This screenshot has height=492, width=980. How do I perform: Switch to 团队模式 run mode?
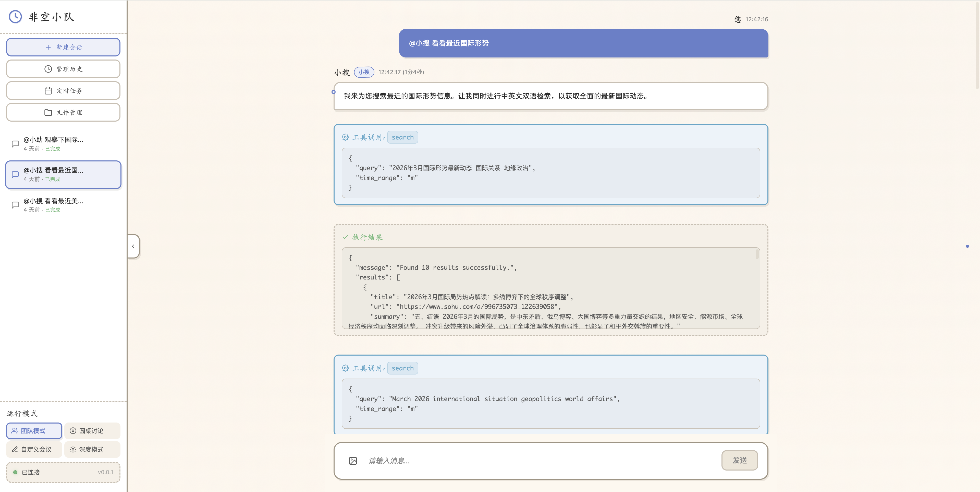(34, 431)
